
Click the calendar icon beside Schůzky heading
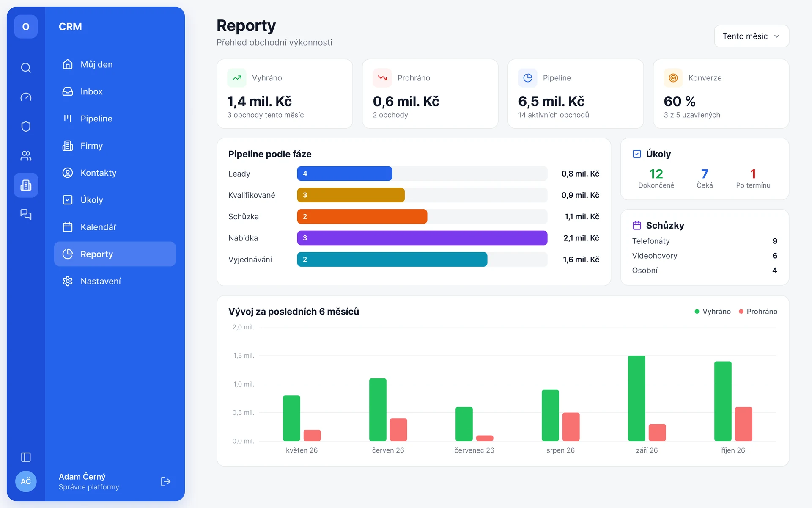637,225
